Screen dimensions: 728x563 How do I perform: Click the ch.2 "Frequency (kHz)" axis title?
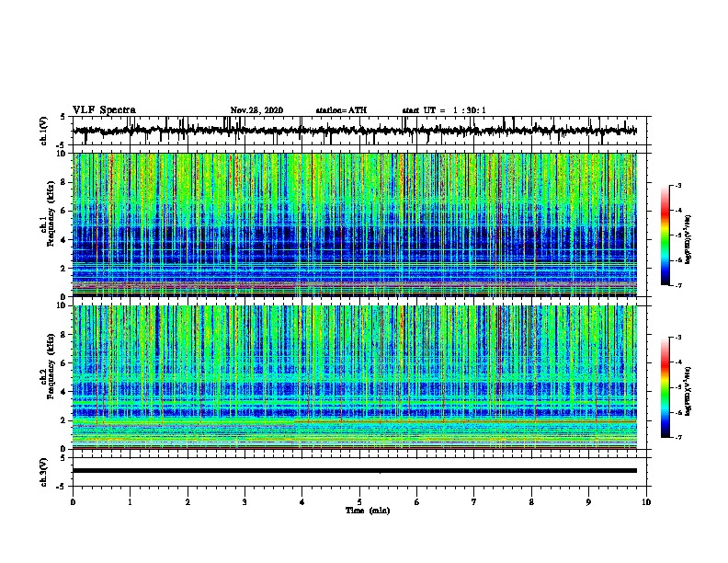(51, 366)
